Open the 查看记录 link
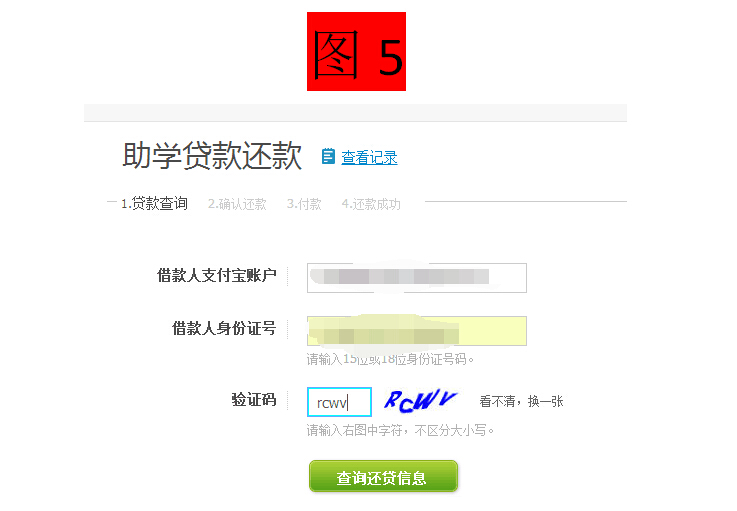This screenshot has height=511, width=737. [x=369, y=157]
